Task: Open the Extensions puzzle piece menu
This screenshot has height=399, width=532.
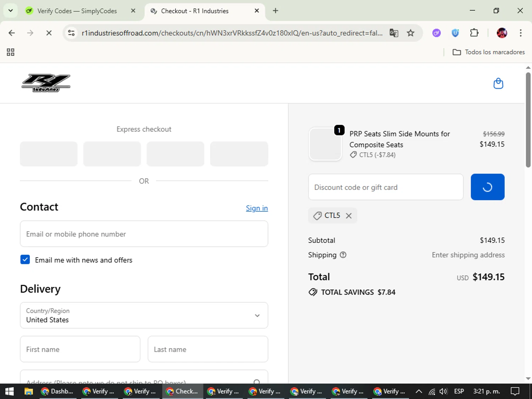Action: click(474, 33)
